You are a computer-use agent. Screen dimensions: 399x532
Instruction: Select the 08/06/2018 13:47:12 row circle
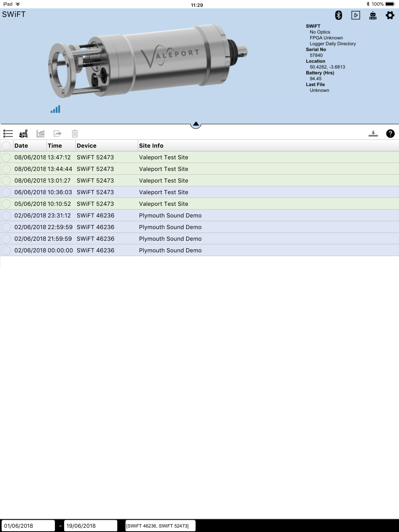point(6,157)
